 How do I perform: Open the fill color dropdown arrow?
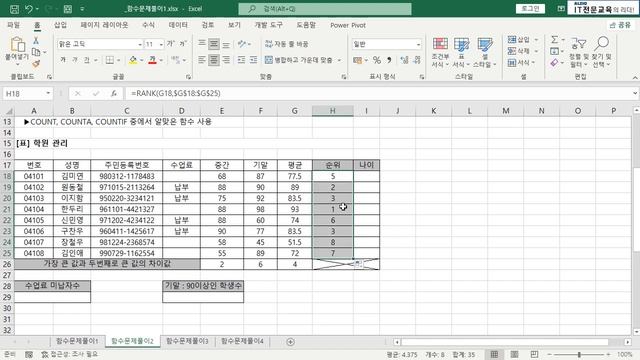click(141, 60)
